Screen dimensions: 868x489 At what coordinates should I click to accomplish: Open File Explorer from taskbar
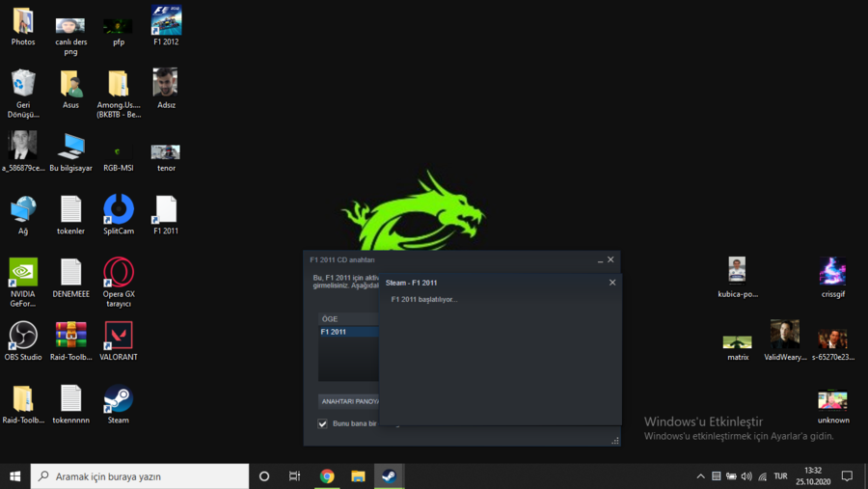click(358, 476)
